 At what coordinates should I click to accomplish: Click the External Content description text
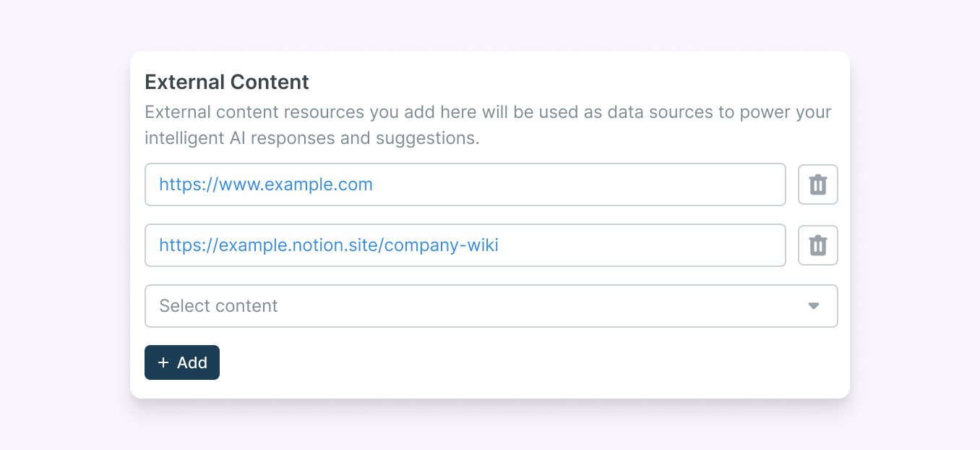(x=488, y=124)
